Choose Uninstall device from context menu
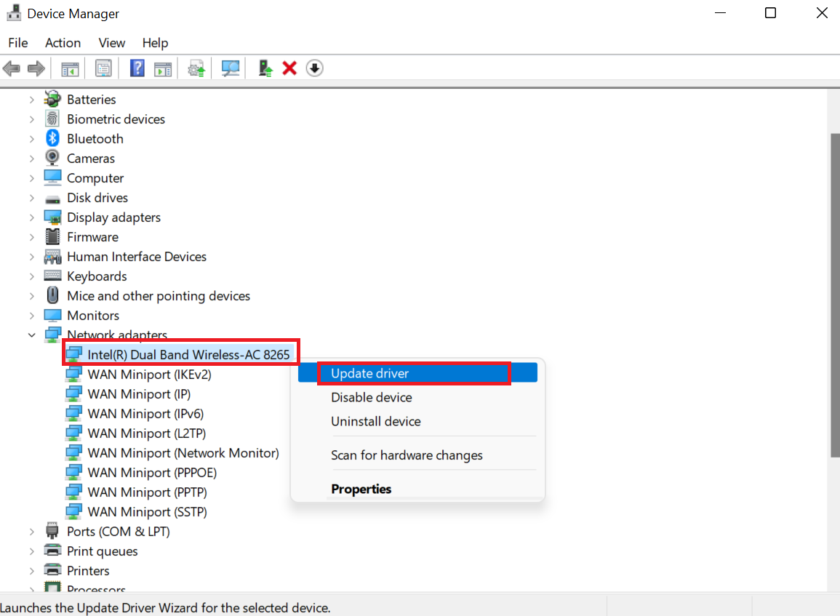Screen dimensions: 840x616 click(417, 422)
